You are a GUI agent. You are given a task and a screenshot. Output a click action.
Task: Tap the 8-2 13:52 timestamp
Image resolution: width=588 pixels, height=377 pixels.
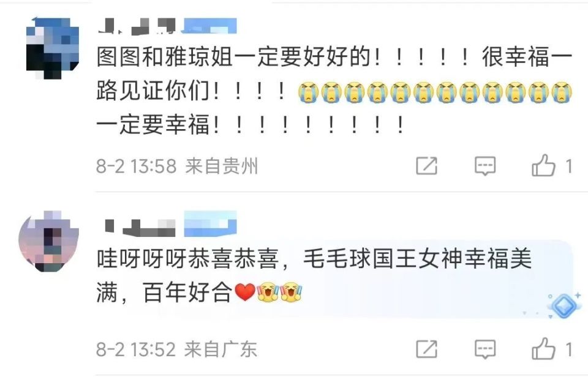coord(136,349)
